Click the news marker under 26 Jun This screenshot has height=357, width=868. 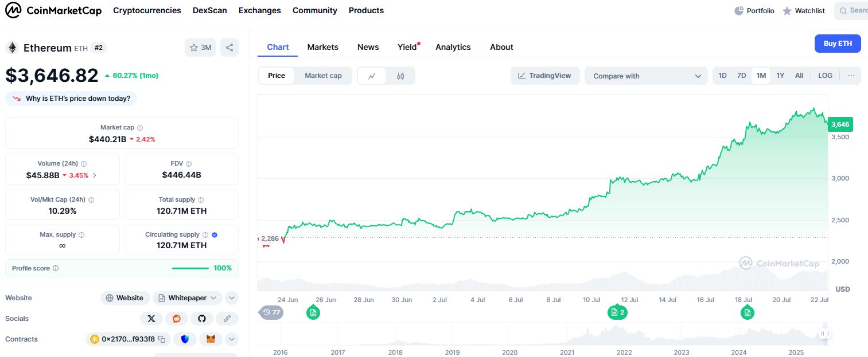[x=313, y=312]
